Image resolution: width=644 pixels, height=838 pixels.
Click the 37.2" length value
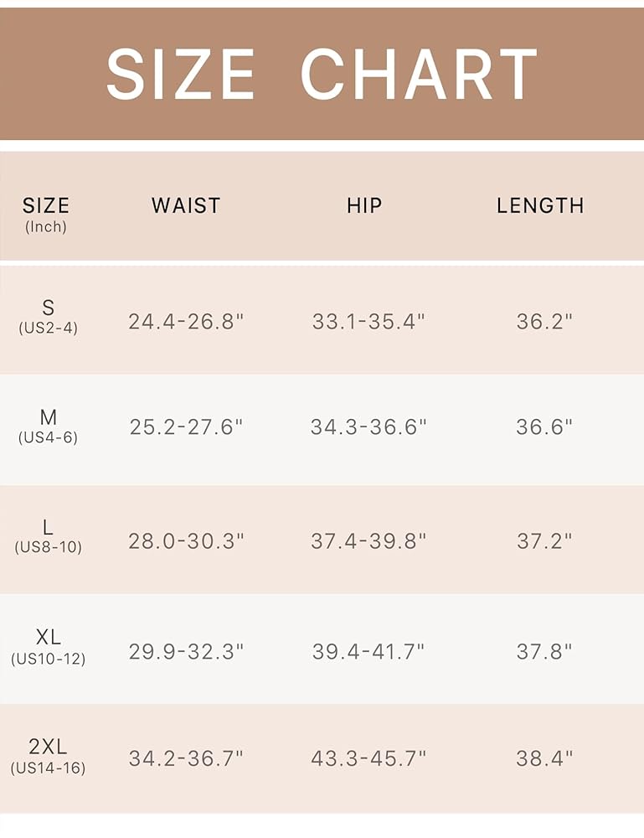point(544,541)
